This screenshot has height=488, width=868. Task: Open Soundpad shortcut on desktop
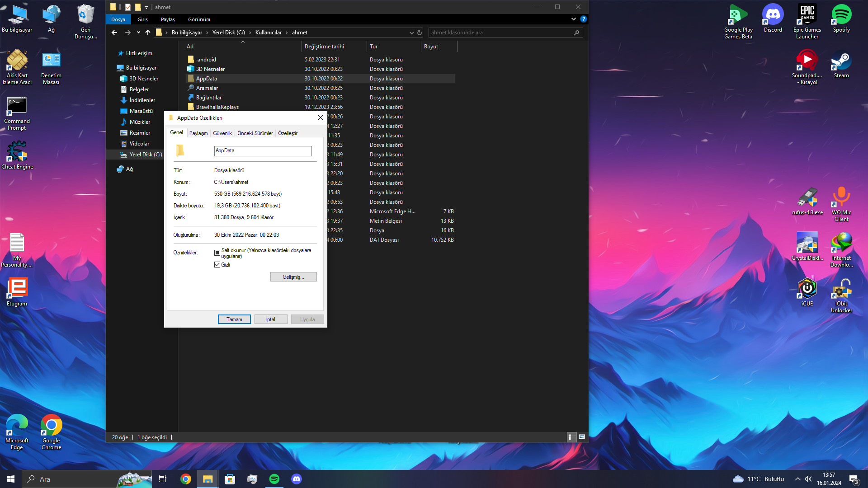tap(807, 67)
